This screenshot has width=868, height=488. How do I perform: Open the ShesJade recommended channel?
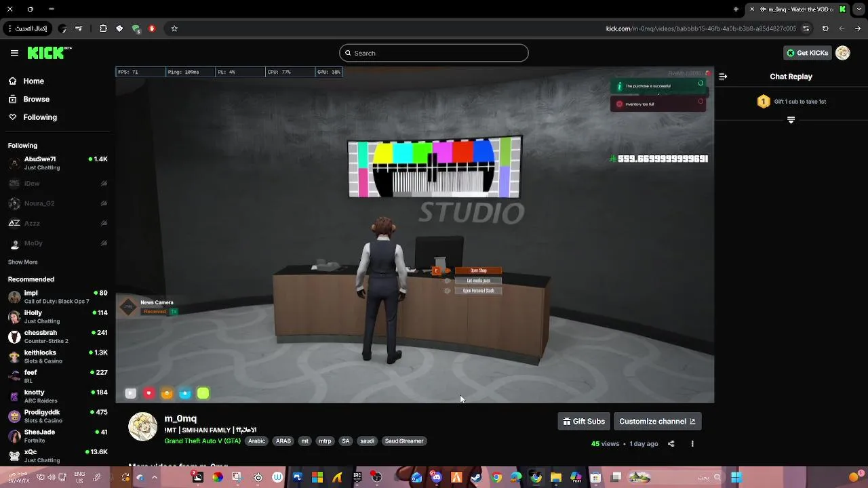click(58, 436)
